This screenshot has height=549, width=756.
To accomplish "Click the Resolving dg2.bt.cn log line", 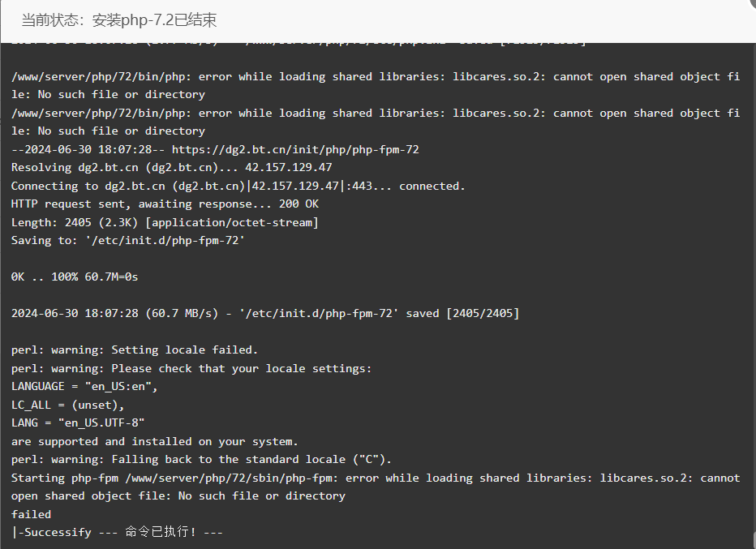I will pyautogui.click(x=172, y=167).
